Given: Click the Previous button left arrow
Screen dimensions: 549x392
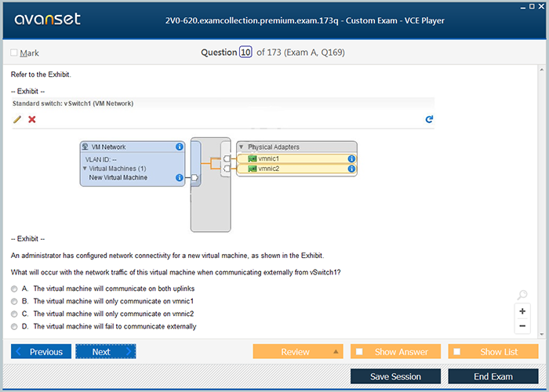Looking at the screenshot, I should pos(19,351).
